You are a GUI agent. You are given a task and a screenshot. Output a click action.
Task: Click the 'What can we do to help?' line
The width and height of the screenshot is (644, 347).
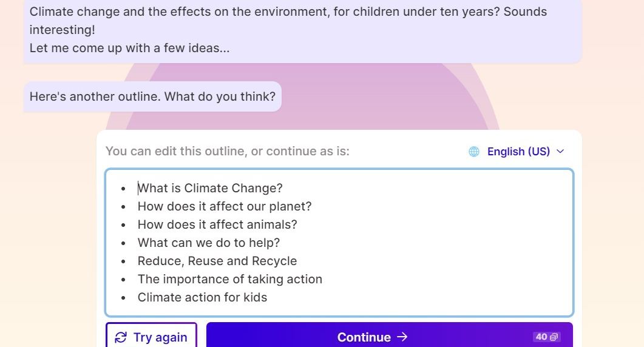coord(209,243)
